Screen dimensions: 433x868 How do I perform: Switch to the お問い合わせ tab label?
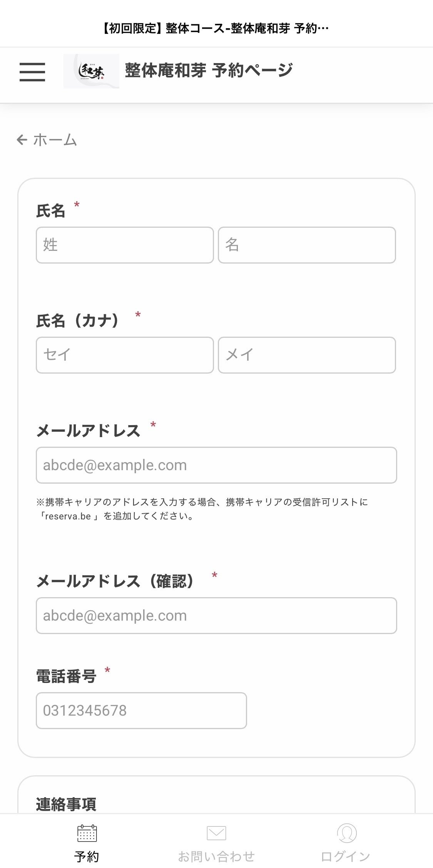coord(216,856)
